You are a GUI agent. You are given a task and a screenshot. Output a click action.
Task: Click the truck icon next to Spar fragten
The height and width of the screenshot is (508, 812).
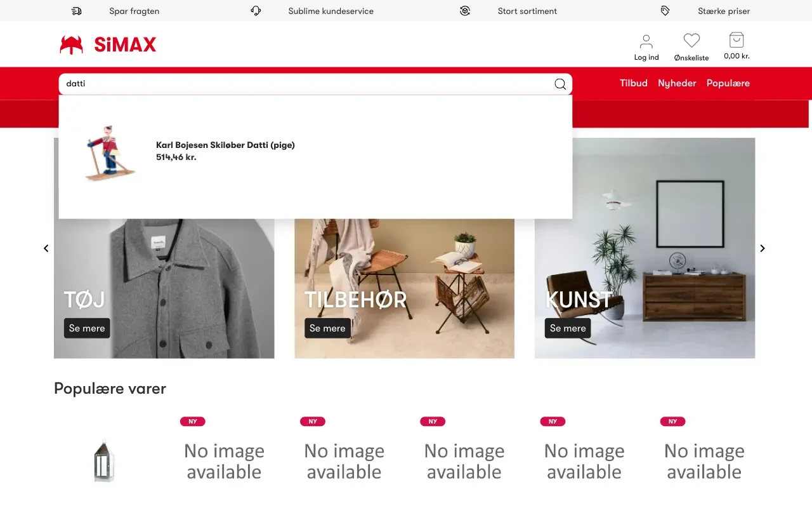(77, 11)
